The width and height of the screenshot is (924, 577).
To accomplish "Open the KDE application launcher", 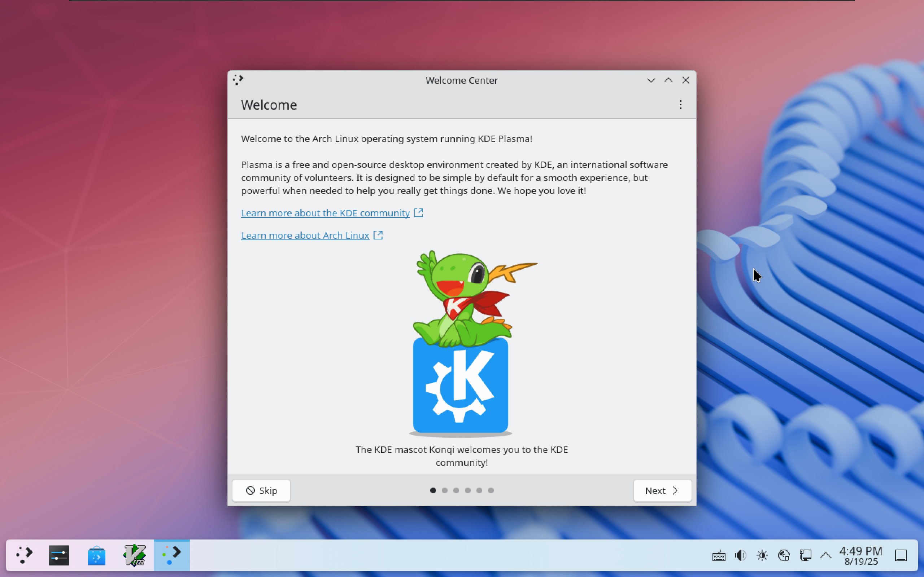I will tap(25, 555).
